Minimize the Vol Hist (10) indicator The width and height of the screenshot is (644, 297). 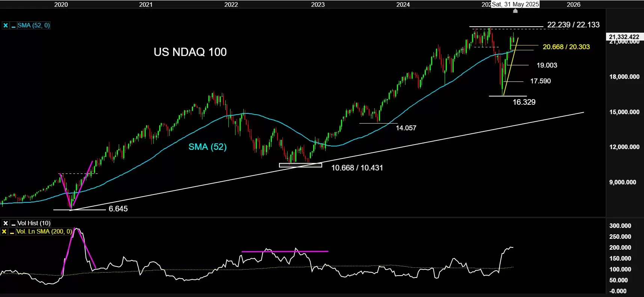(x=14, y=223)
